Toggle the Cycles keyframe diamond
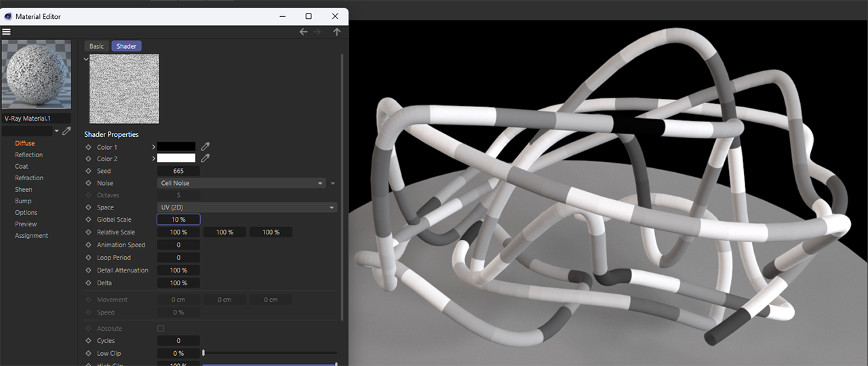Screen dimensions: 868x366 88,341
